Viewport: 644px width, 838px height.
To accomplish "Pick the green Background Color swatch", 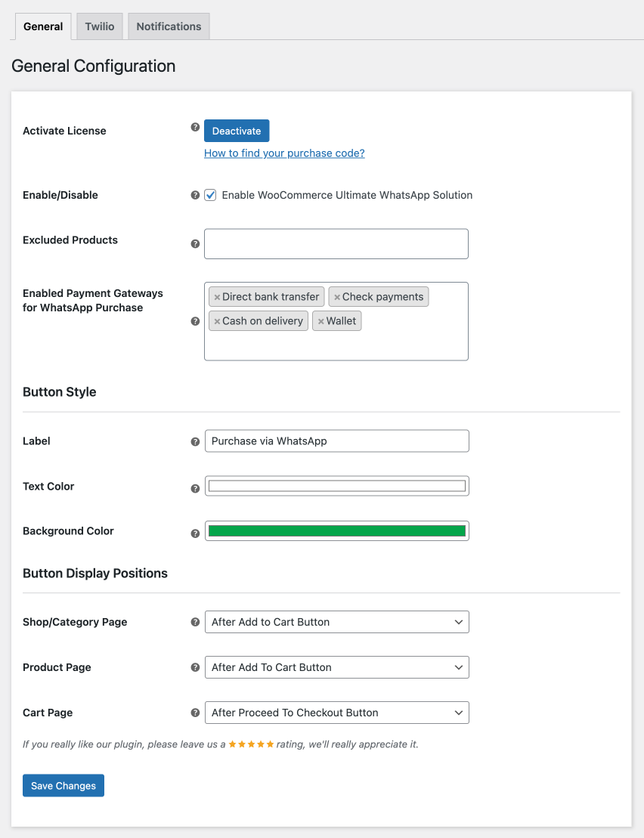I will point(336,531).
